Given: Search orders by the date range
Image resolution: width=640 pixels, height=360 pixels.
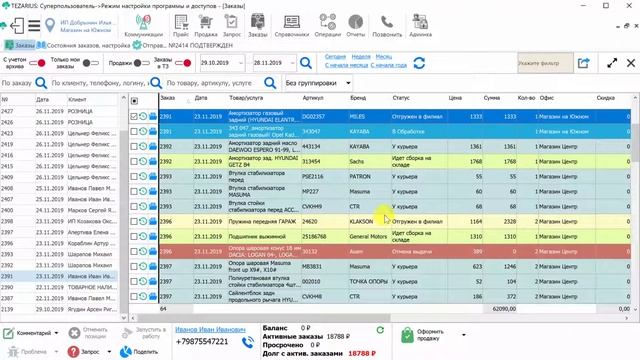Looking at the screenshot, I should (306, 63).
